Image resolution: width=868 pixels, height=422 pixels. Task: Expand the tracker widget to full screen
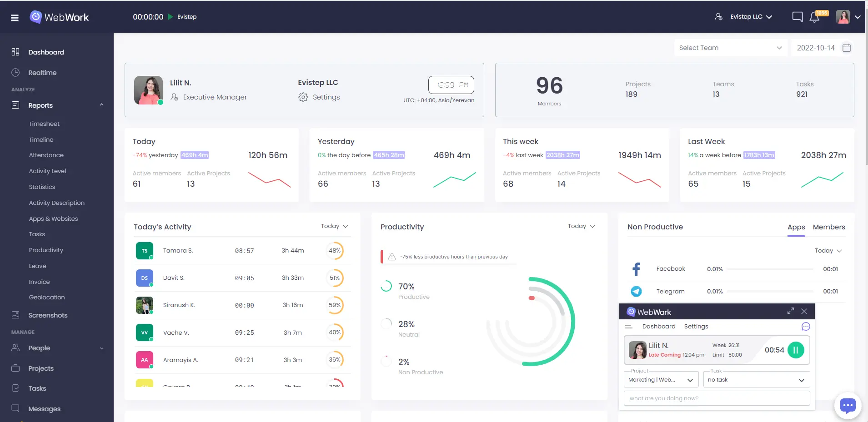(x=790, y=311)
